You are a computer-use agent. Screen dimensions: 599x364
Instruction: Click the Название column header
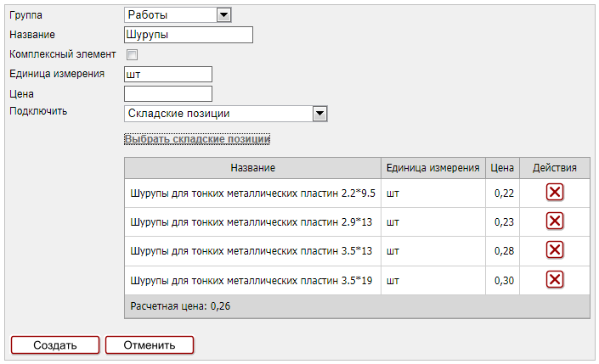tap(252, 168)
